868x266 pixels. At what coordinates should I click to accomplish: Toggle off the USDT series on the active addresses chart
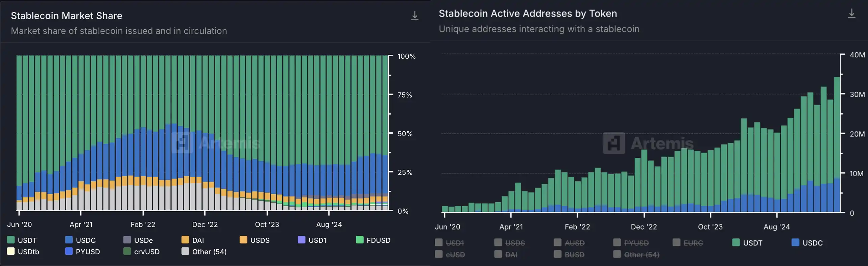pyautogui.click(x=748, y=243)
